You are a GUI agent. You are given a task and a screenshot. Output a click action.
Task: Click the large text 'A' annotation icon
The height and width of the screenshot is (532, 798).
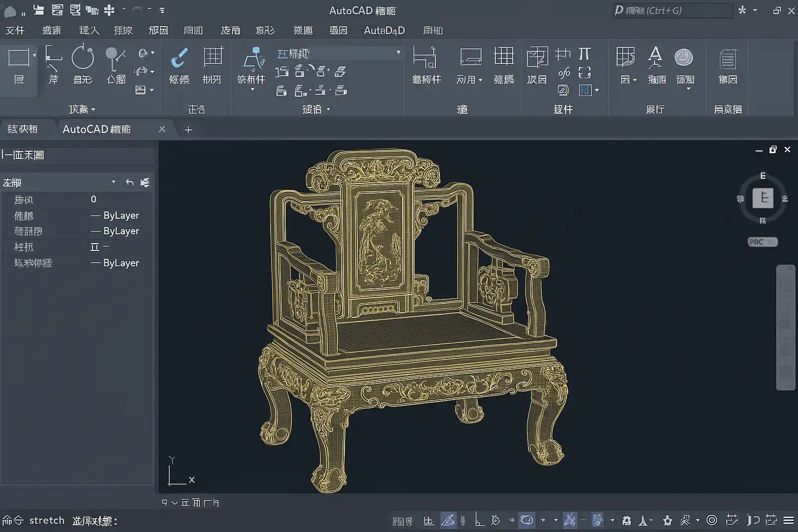coord(656,57)
